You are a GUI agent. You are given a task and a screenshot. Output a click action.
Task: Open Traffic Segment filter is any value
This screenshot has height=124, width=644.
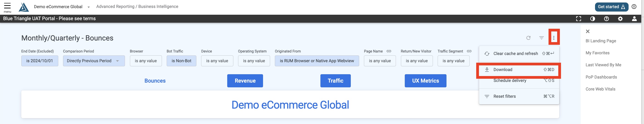tap(454, 61)
